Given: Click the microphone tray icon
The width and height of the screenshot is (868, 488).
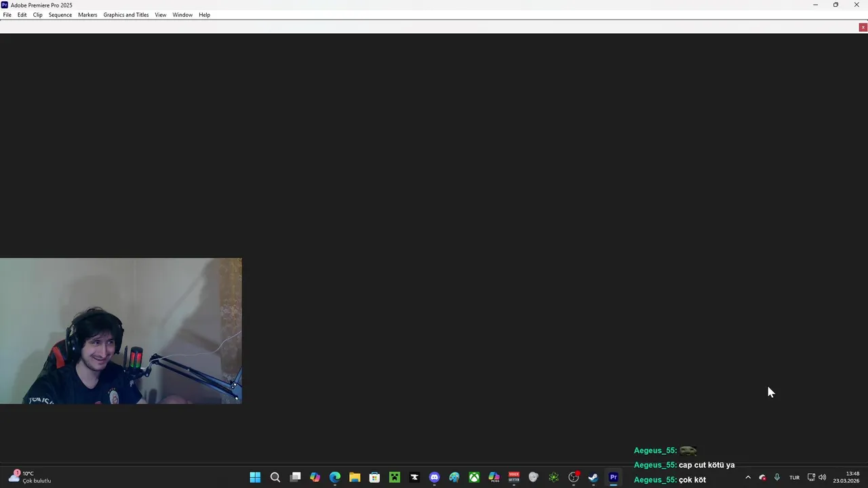Looking at the screenshot, I should [x=777, y=477].
